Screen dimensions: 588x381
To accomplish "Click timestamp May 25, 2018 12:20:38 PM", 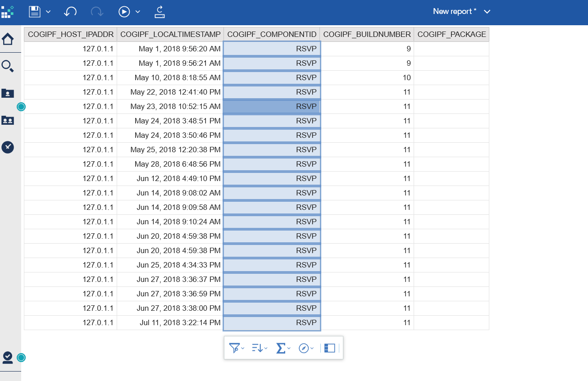I will coord(175,150).
